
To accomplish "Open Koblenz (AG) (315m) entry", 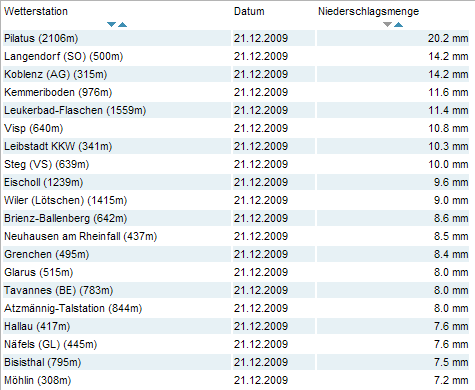I will pyautogui.click(x=55, y=74).
